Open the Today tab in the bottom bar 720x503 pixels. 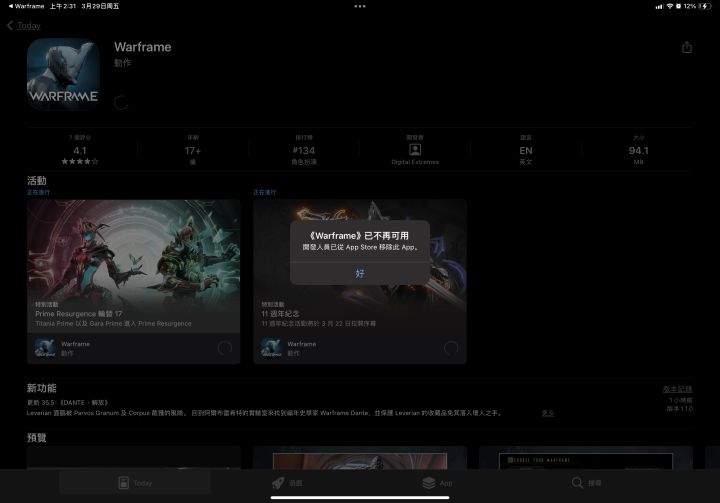[x=135, y=483]
